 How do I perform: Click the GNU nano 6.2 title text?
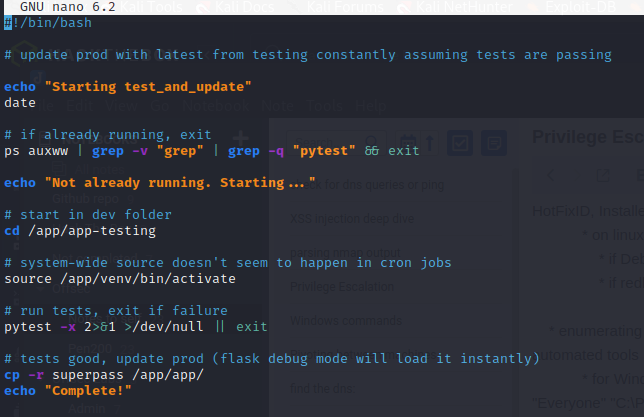[x=68, y=7]
